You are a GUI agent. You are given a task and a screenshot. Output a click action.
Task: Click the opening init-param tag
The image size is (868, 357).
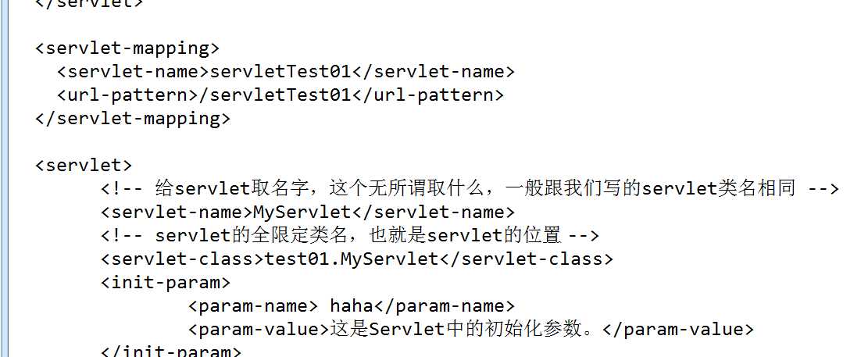click(x=166, y=282)
